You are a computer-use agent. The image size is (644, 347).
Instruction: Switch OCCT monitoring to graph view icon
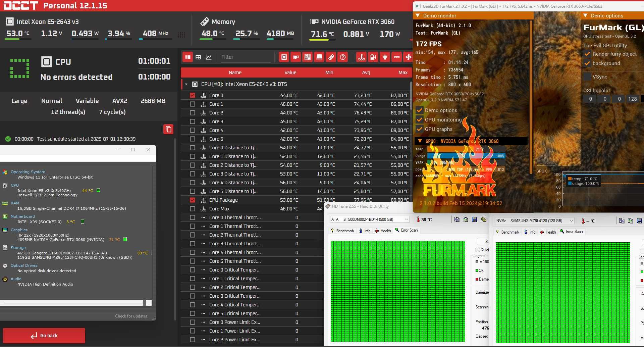coord(209,57)
